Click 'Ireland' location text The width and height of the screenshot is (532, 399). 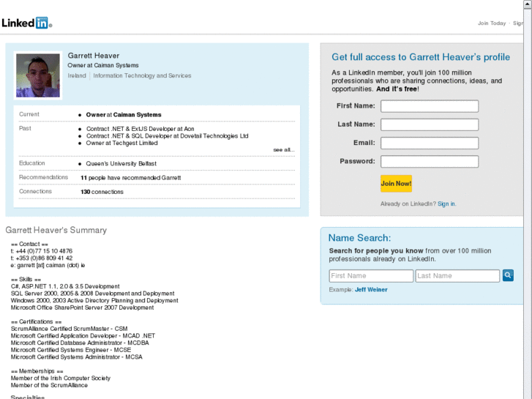(x=77, y=75)
